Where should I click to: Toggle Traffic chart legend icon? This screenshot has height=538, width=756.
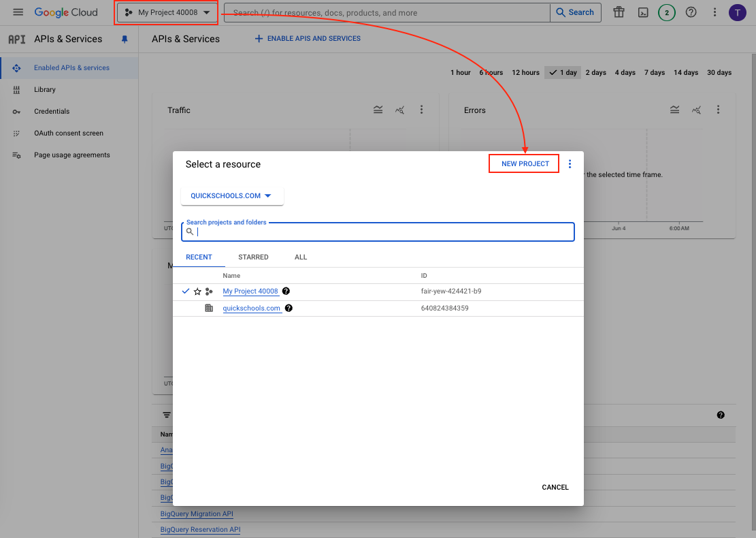coord(378,110)
